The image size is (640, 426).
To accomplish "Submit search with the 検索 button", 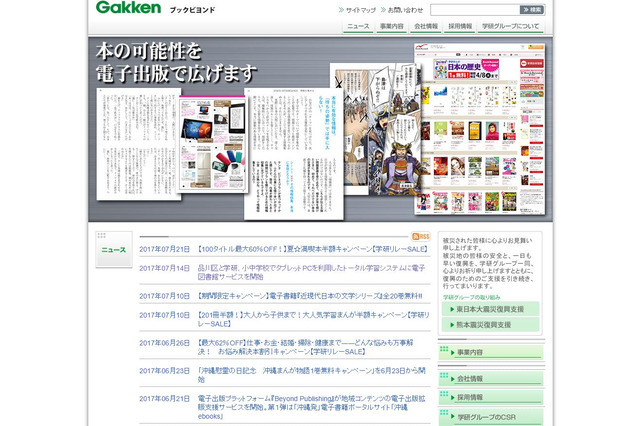I will click(532, 10).
